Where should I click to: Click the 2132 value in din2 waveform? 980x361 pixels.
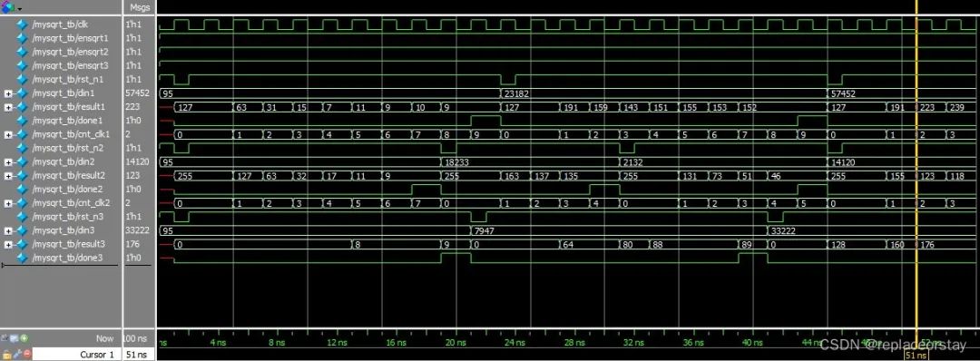click(x=633, y=162)
